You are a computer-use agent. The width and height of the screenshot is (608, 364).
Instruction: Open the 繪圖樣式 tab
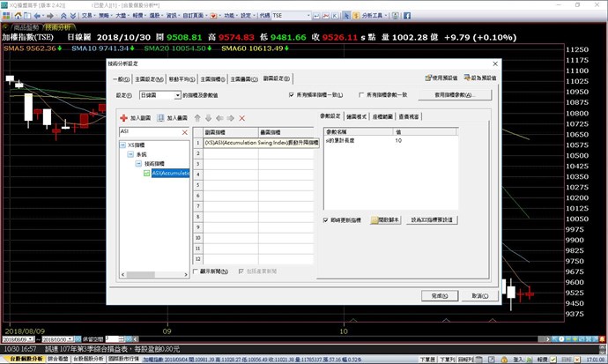click(358, 116)
